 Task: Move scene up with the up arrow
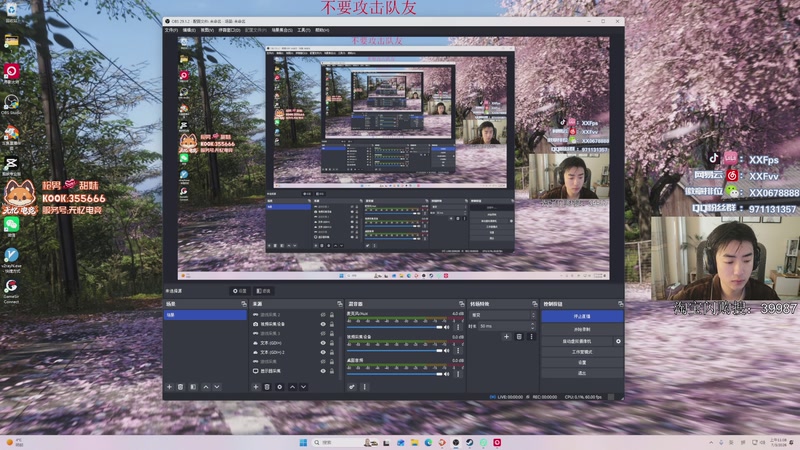(x=206, y=387)
